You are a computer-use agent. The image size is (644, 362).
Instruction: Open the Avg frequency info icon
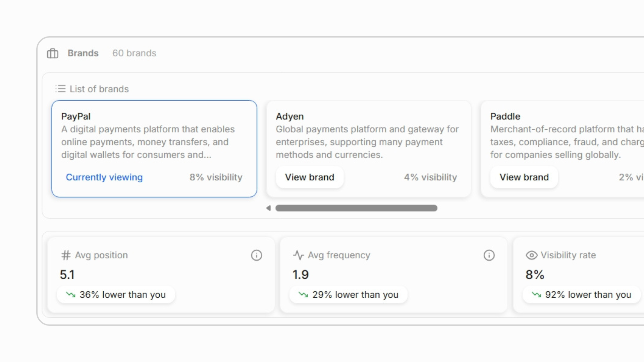(489, 255)
